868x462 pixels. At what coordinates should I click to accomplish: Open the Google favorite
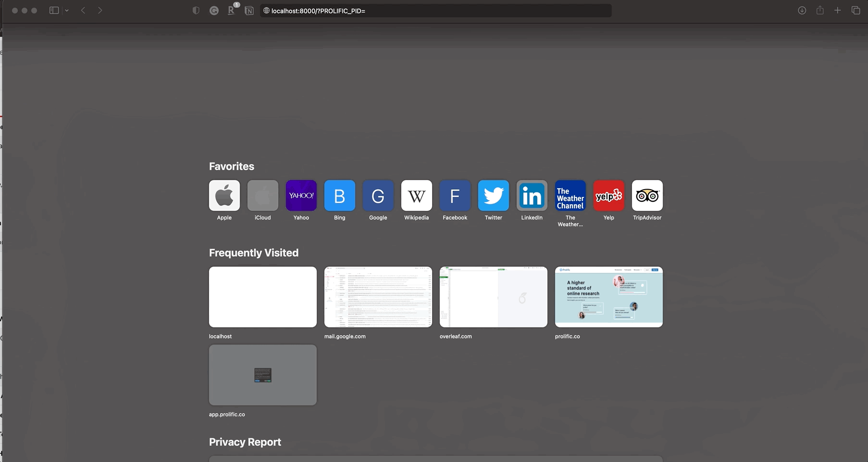click(x=378, y=195)
